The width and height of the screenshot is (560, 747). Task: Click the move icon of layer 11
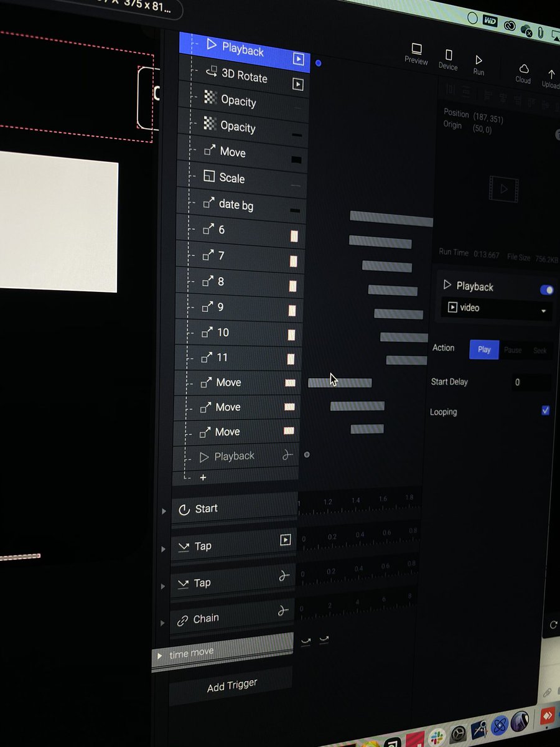207,357
